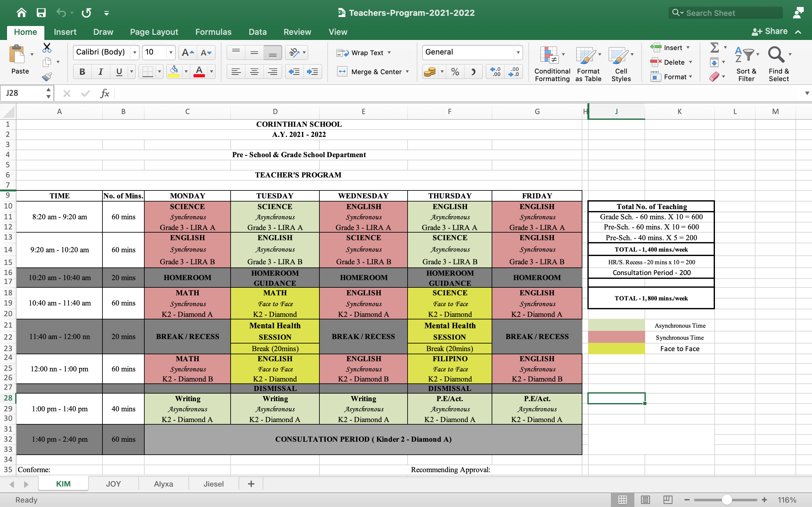Open Merge & Center dropdown arrow
Viewport: 812px width, 507px height.
[x=407, y=72]
